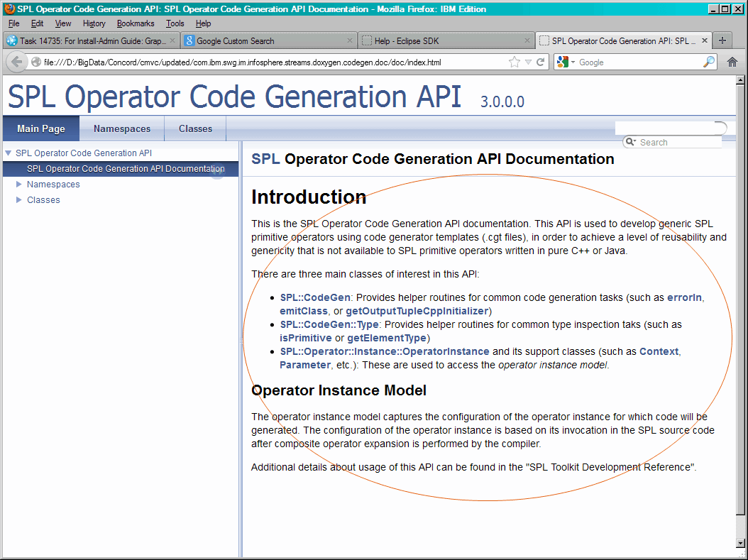Open the Tools menu
This screenshot has width=748, height=560.
point(175,23)
